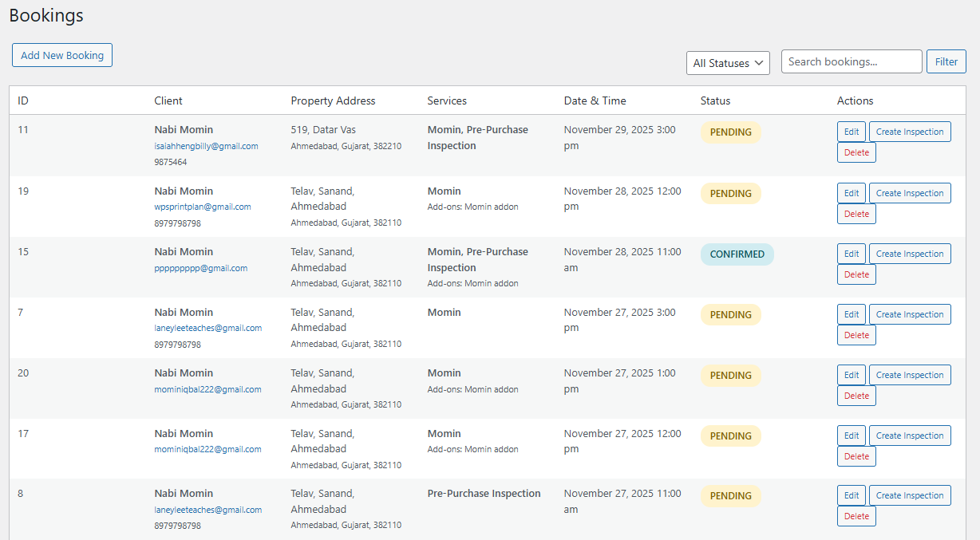This screenshot has width=980, height=540.
Task: Open email link isaiahhengbilly@gmail.com
Action: pyautogui.click(x=206, y=146)
